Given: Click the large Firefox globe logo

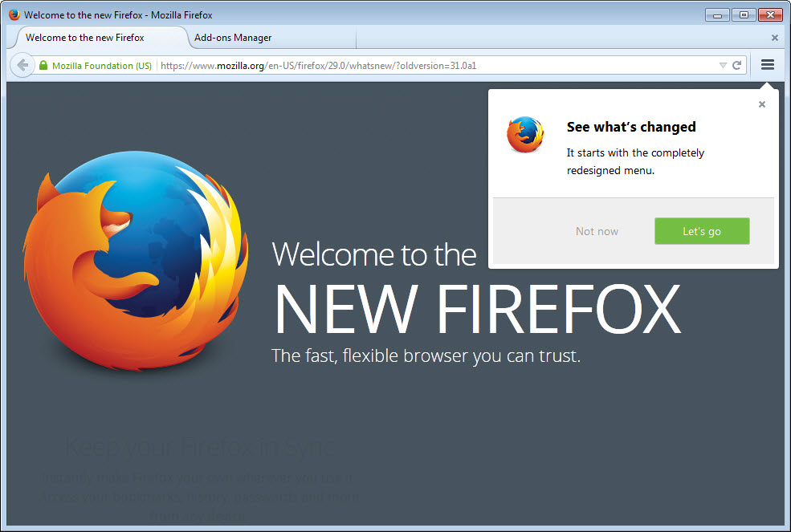Looking at the screenshot, I should pyautogui.click(x=135, y=261).
